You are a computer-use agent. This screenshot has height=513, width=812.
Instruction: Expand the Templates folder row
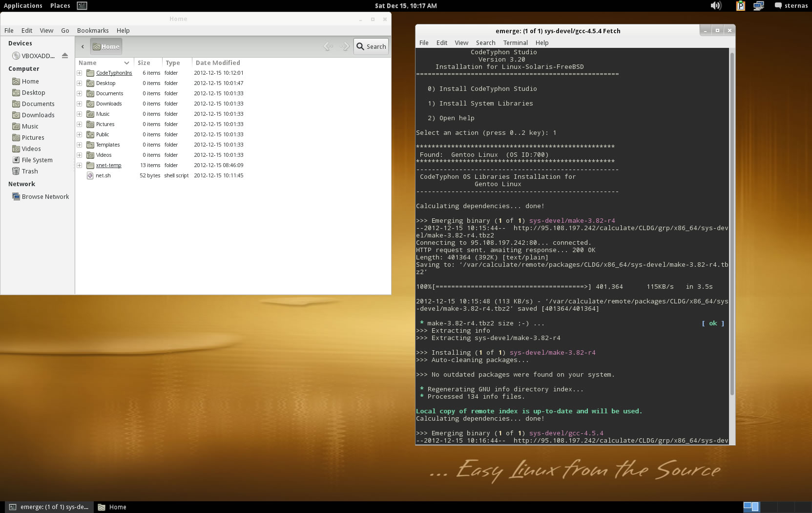[79, 145]
